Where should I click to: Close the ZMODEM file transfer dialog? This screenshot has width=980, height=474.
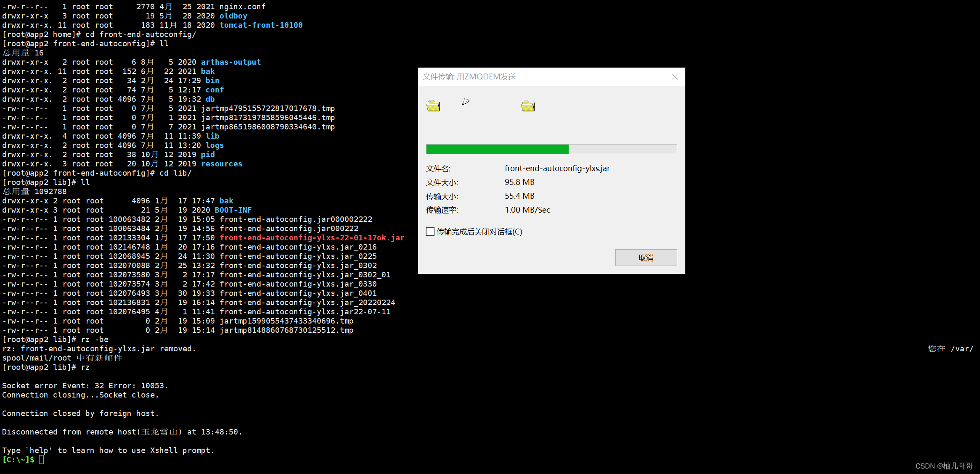675,76
